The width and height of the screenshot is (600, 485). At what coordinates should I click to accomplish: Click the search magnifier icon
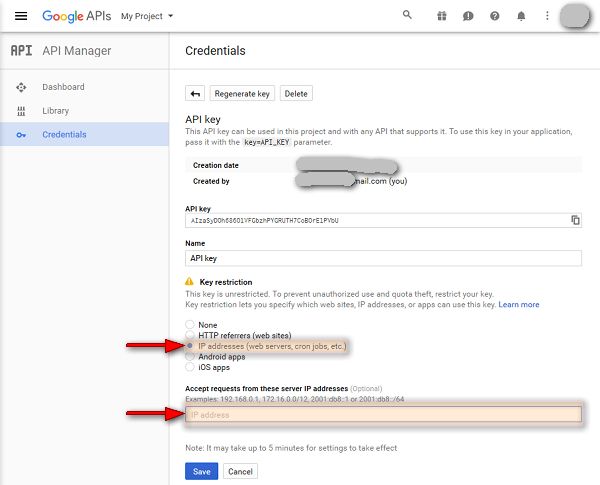click(x=407, y=15)
